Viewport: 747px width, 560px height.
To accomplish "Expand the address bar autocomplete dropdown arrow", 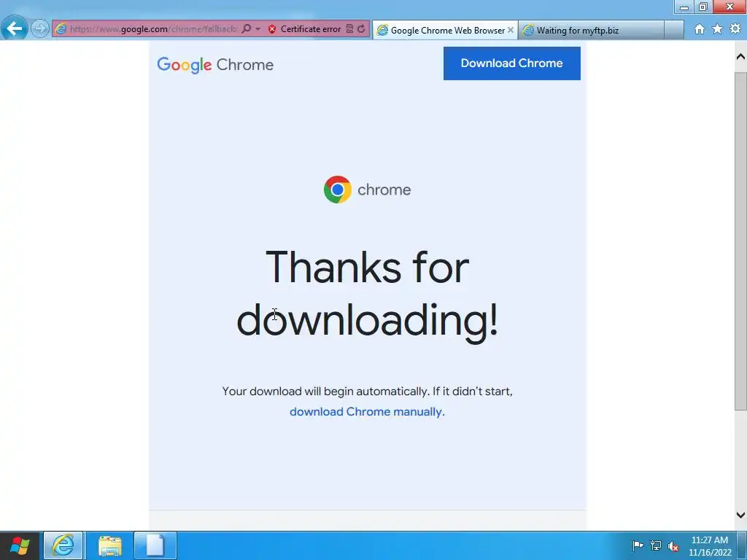I will (258, 29).
